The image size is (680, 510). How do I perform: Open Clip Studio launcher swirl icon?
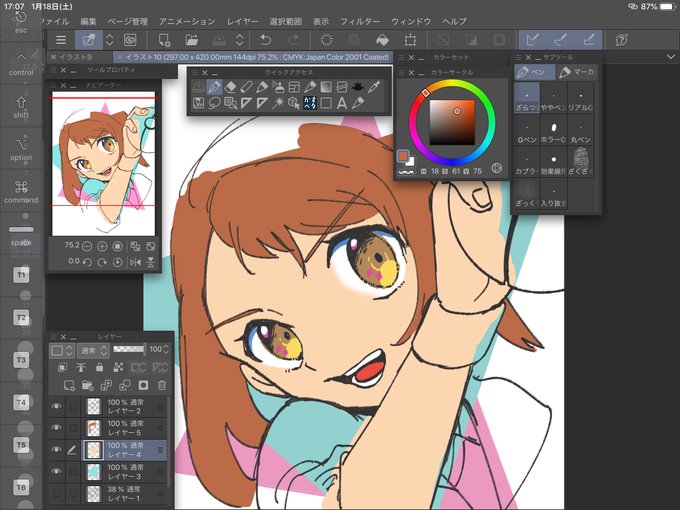tap(130, 40)
